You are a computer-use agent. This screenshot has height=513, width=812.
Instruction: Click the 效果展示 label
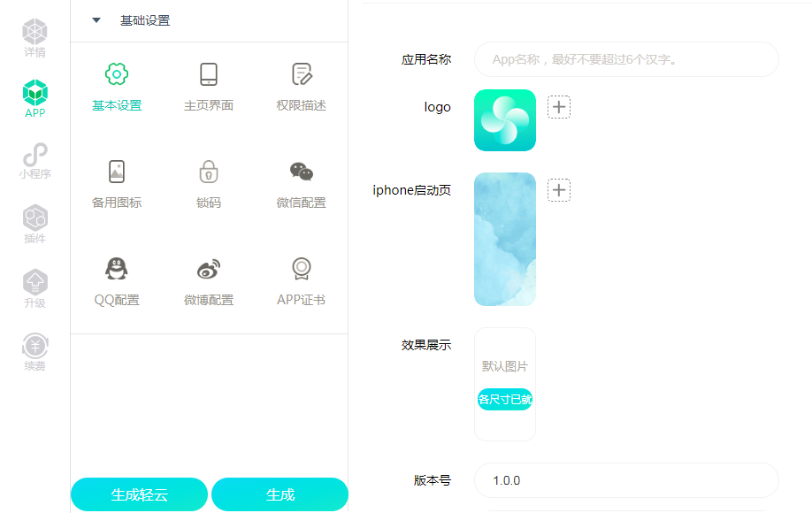(x=426, y=345)
